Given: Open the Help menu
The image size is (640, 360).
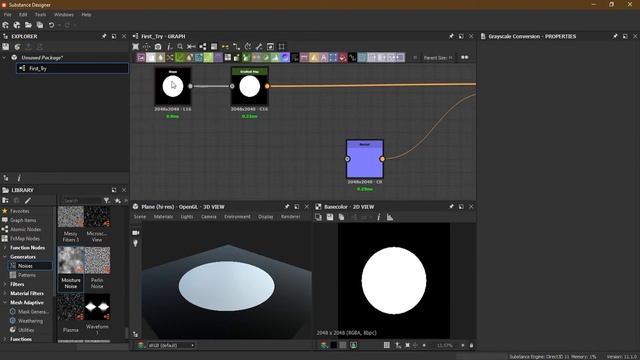Looking at the screenshot, I should [x=86, y=15].
